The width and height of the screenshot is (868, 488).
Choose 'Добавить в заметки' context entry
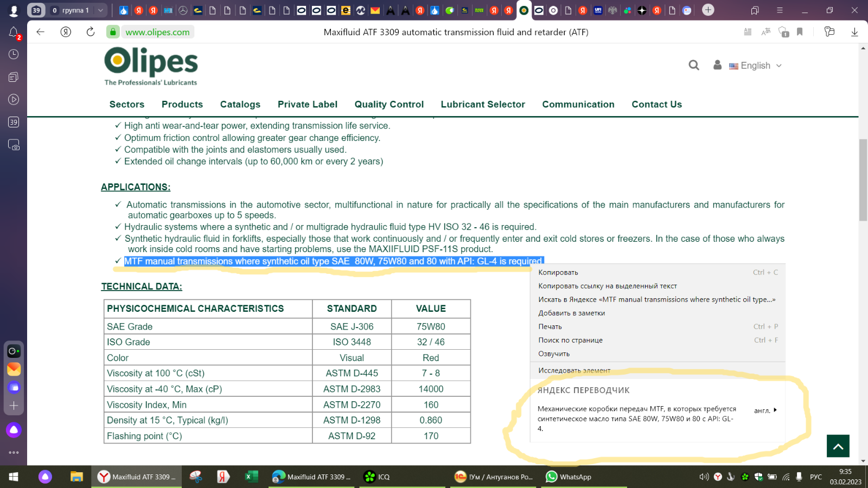click(658, 313)
